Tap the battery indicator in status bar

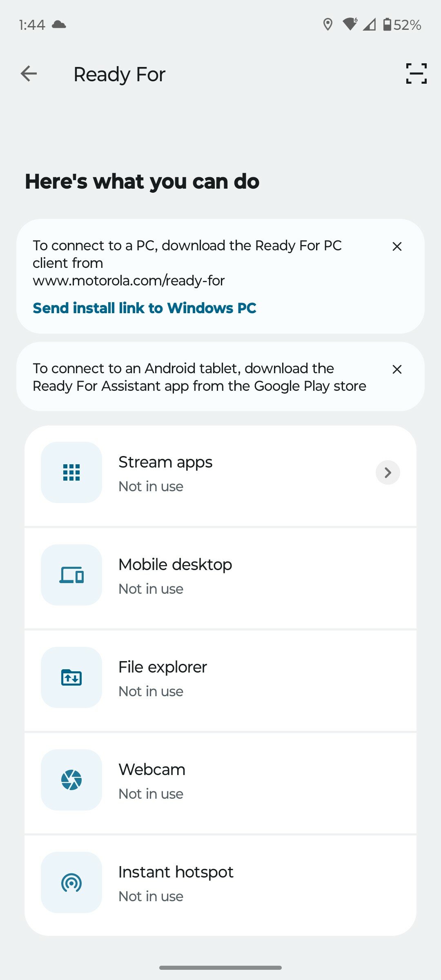(402, 25)
